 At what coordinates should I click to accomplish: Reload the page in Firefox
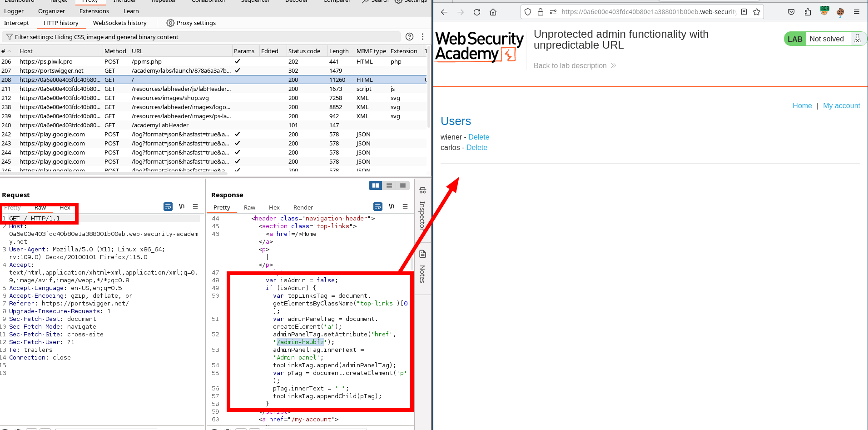(x=477, y=12)
